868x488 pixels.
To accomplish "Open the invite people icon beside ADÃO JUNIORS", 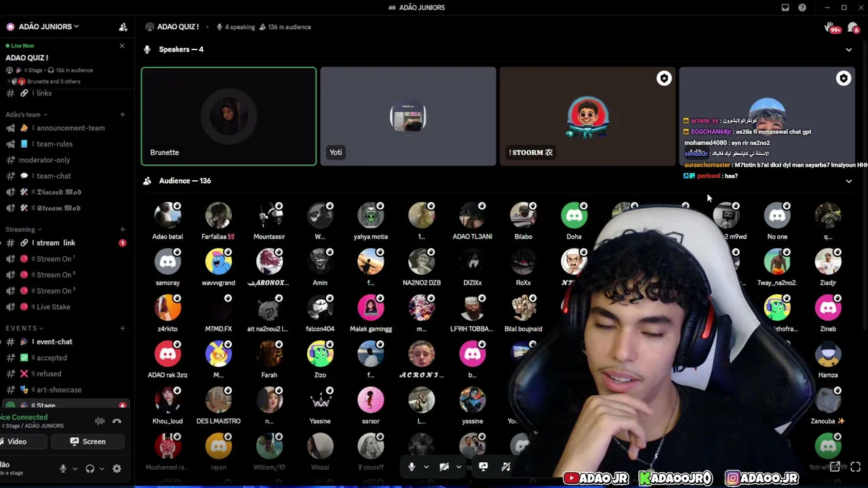I will pos(123,27).
